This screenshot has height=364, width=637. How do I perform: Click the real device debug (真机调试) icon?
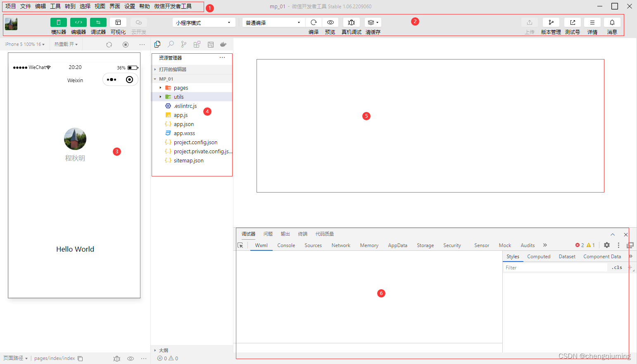352,22
